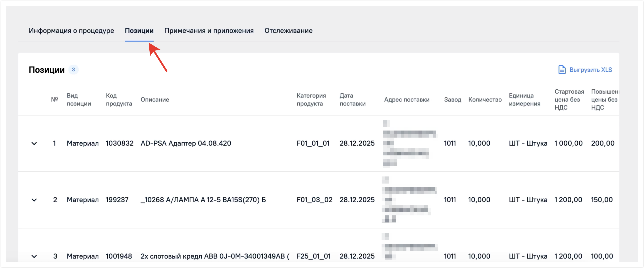Click starting price 1 000,00 in row 1
644x268 pixels.
point(568,143)
